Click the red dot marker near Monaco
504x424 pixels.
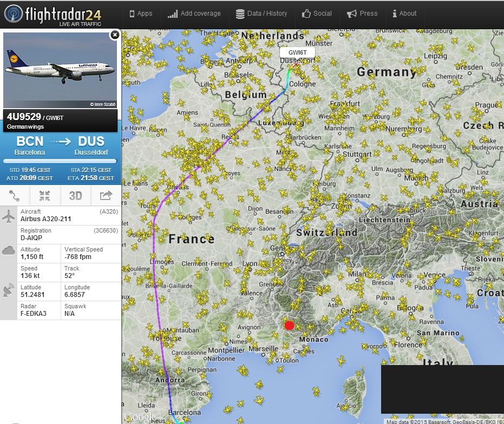coord(289,326)
